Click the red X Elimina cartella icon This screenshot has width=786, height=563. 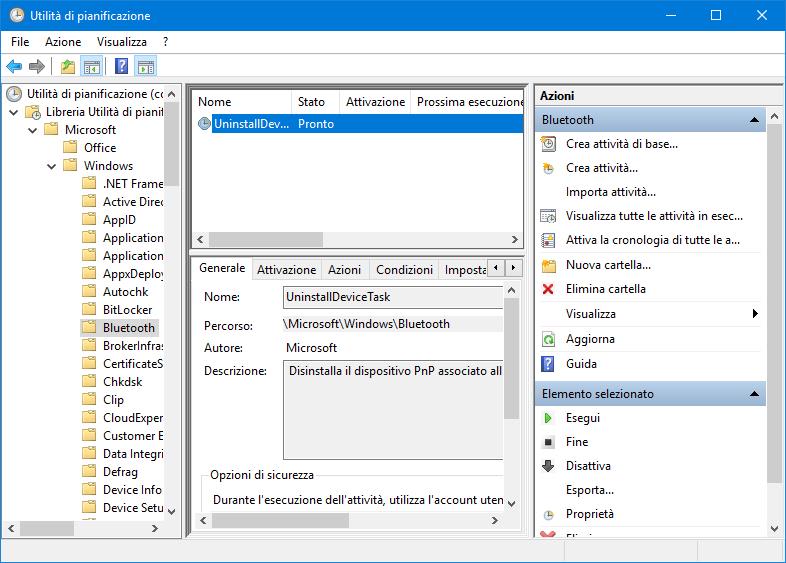point(548,289)
